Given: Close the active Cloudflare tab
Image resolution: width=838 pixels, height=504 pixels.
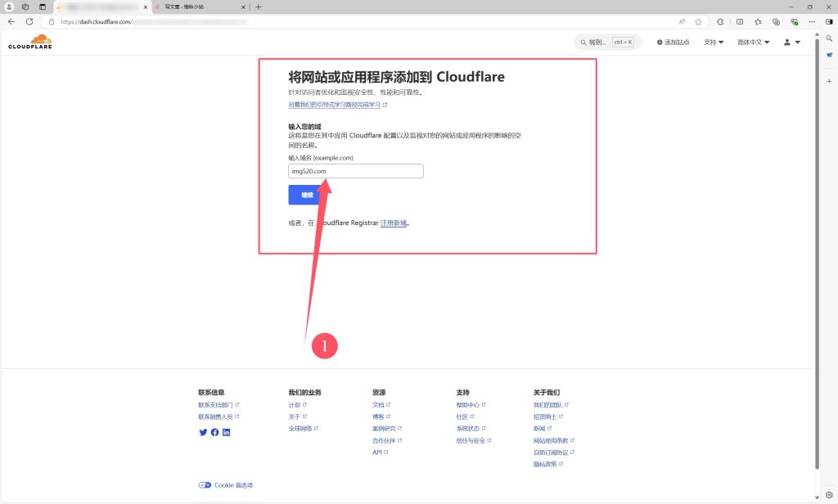Looking at the screenshot, I should 146,7.
